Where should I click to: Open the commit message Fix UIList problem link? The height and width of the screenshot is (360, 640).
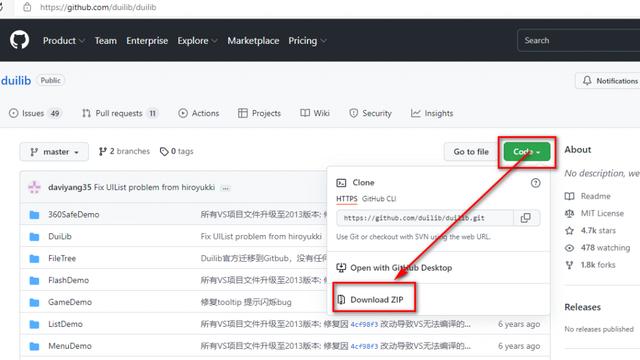[154, 187]
